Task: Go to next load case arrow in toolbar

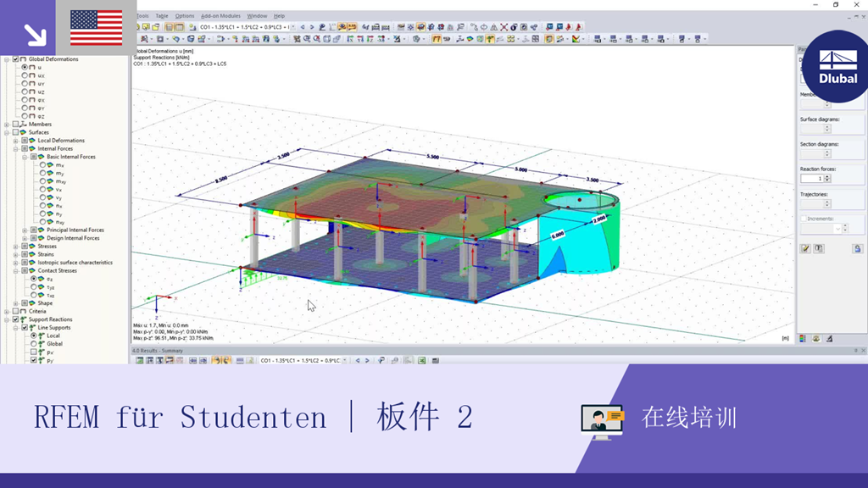Action: pyautogui.click(x=312, y=27)
